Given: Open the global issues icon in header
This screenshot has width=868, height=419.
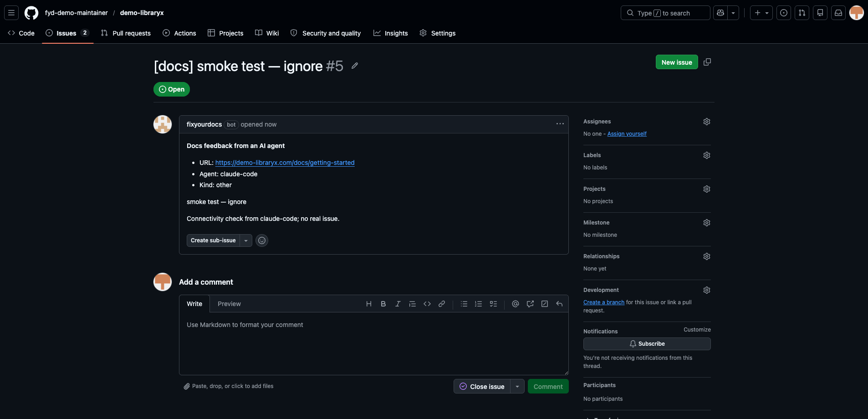Looking at the screenshot, I should 784,13.
